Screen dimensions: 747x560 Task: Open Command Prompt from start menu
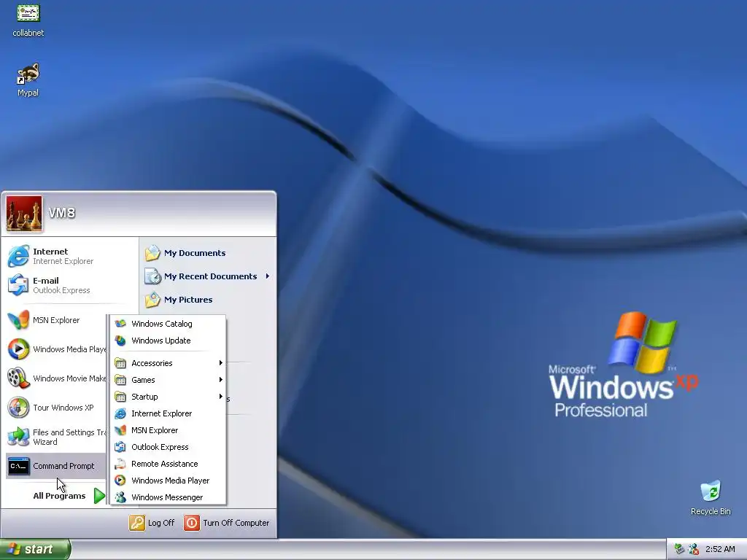pos(55,466)
